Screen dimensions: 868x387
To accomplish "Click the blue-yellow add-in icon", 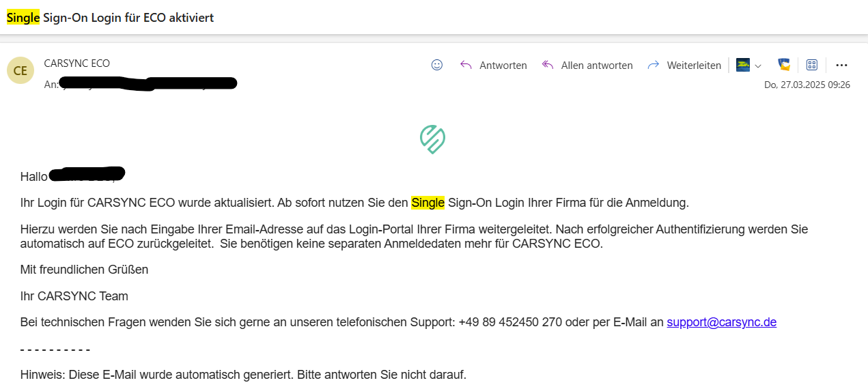I will [x=743, y=65].
